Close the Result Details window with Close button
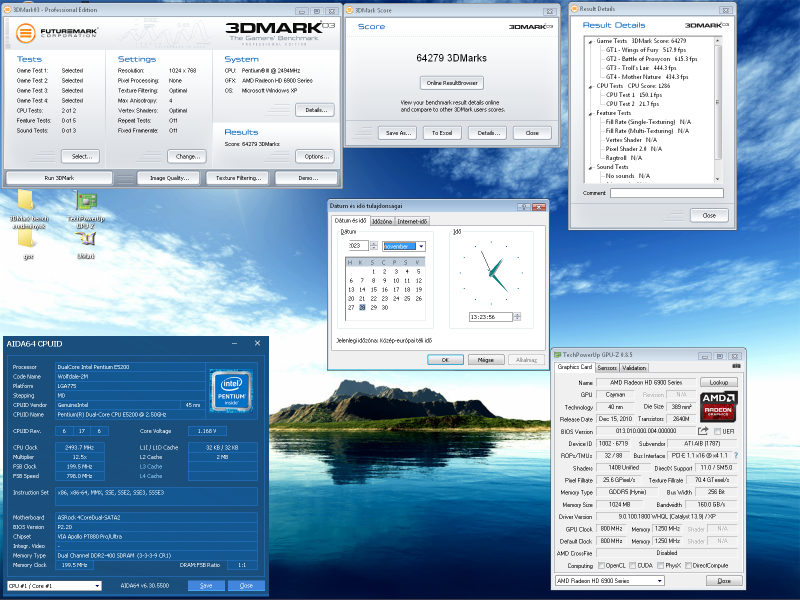The height and width of the screenshot is (600, 800). [x=709, y=216]
